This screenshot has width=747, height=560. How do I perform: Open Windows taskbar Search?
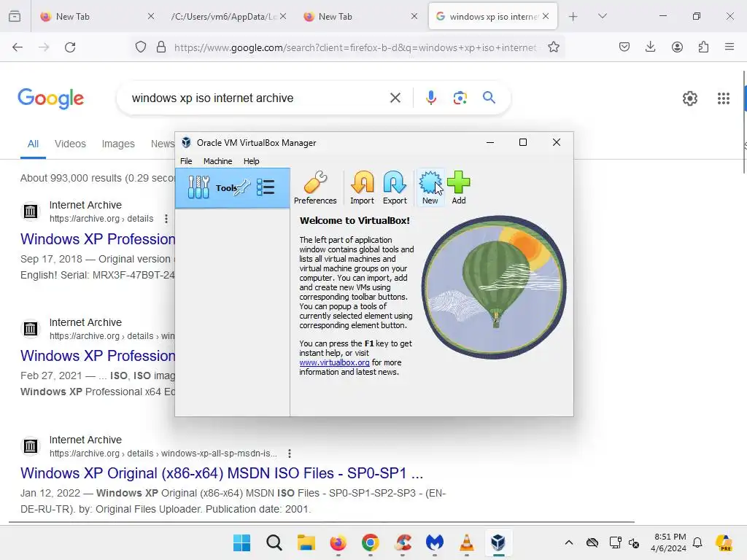coord(274,542)
